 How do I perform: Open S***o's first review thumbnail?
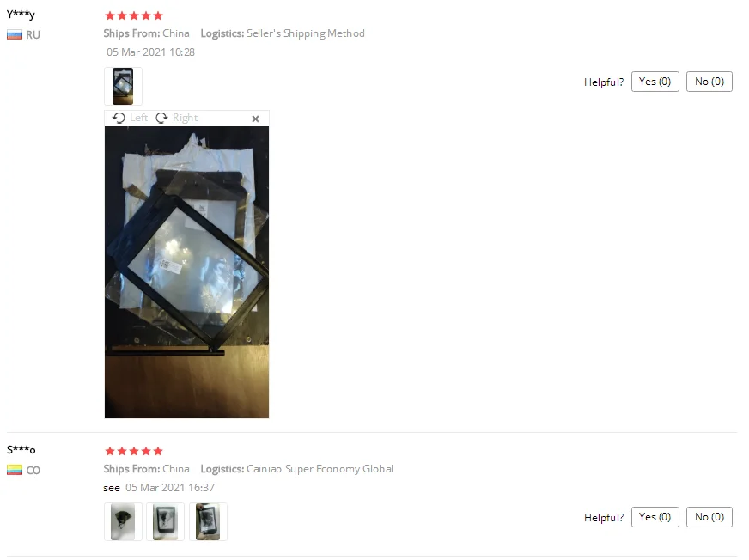[x=123, y=521]
